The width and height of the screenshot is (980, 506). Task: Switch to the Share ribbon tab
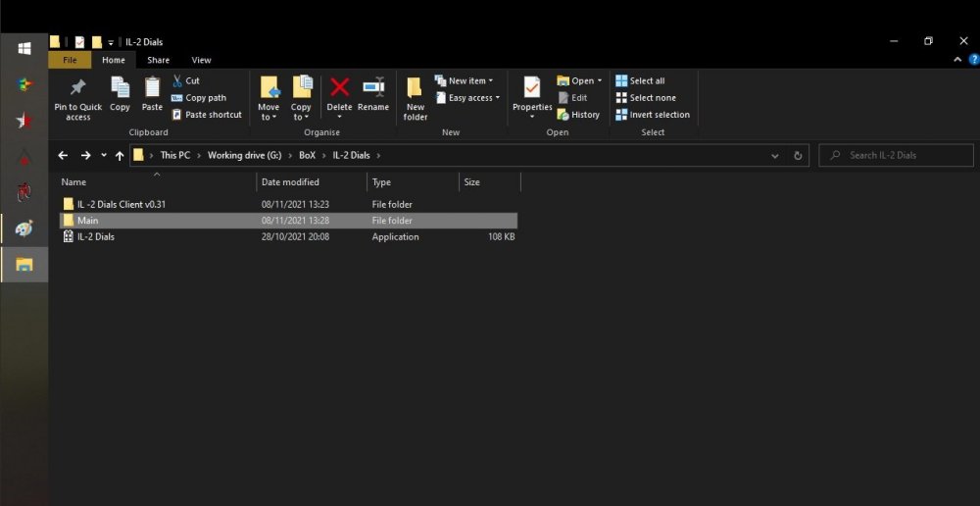[158, 60]
